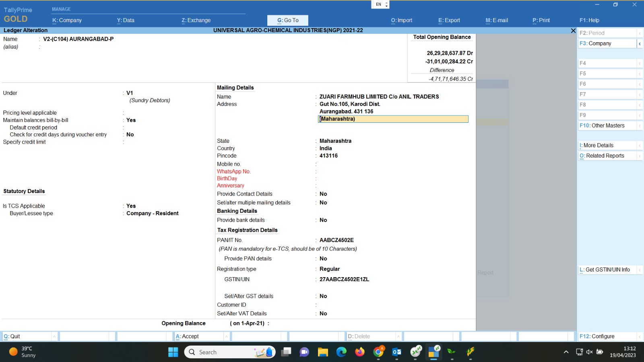The image size is (644, 362).
Task: Open Google Chrome from the taskbar
Action: [x=378, y=352]
